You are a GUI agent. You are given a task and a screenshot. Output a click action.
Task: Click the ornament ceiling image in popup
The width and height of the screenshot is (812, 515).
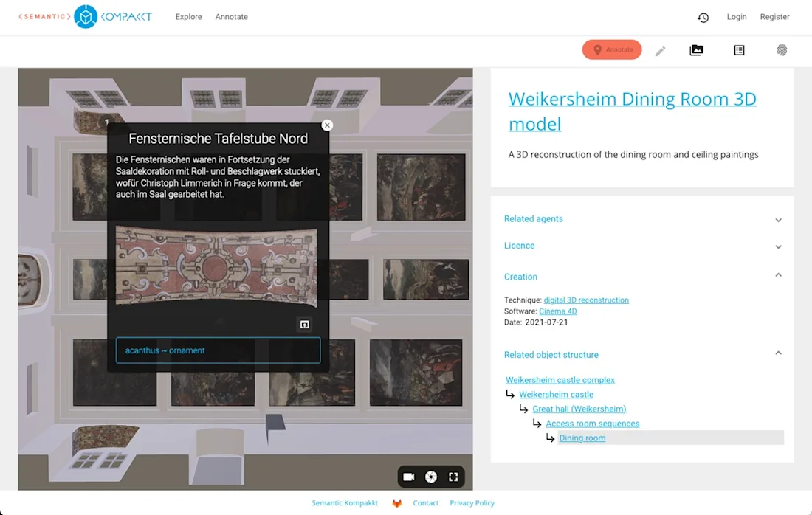coord(216,266)
